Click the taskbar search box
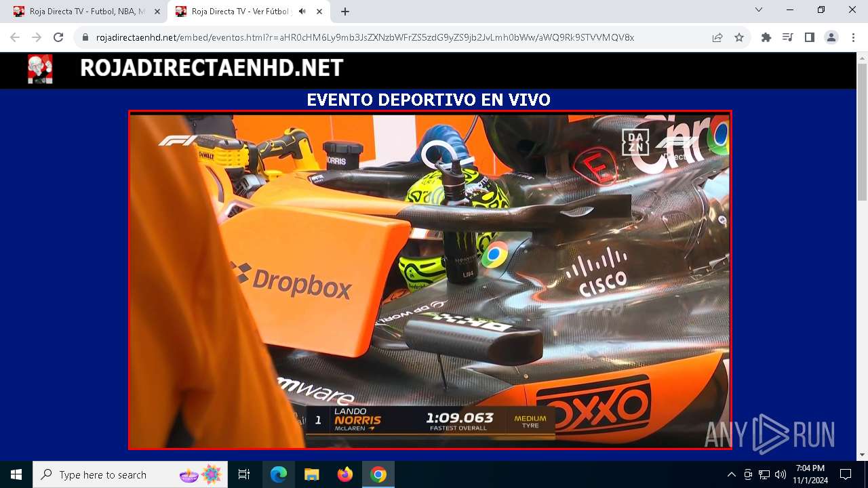Screen dimensions: 868x488 (130, 474)
